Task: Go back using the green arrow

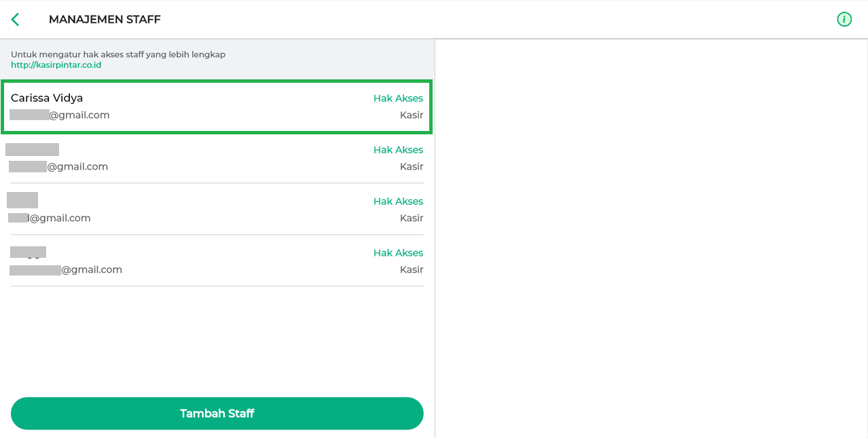Action: (x=15, y=20)
